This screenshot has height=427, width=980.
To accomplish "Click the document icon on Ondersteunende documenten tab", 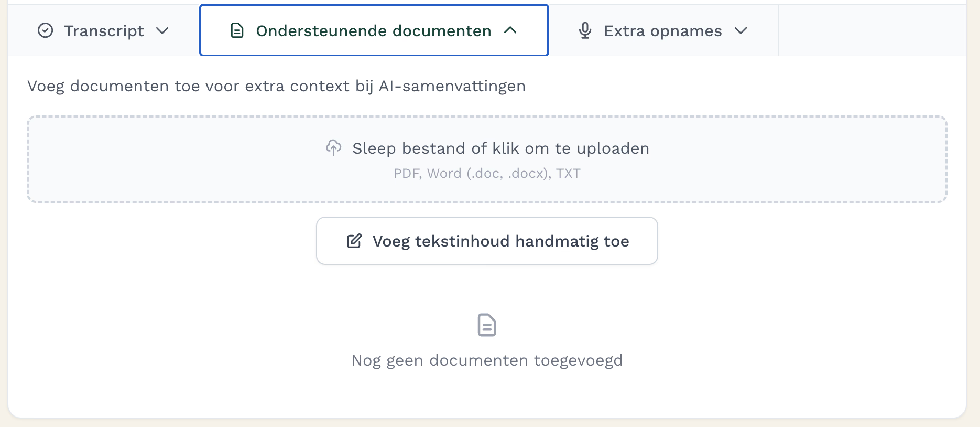I will [x=237, y=31].
